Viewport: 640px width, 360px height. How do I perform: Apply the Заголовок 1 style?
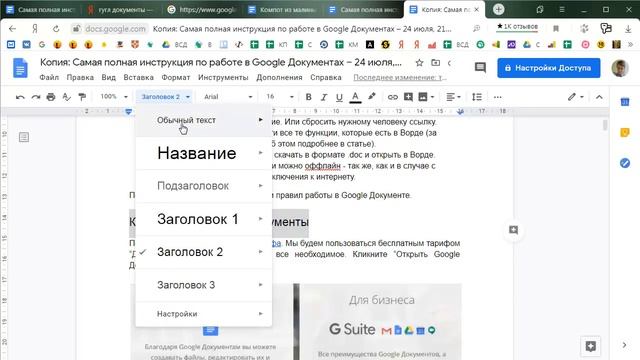click(x=204, y=219)
